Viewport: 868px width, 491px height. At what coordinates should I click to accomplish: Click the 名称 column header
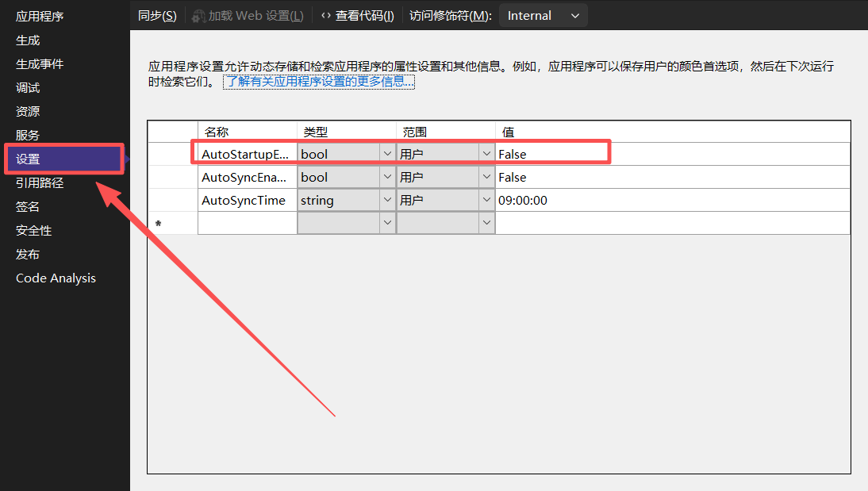click(248, 132)
